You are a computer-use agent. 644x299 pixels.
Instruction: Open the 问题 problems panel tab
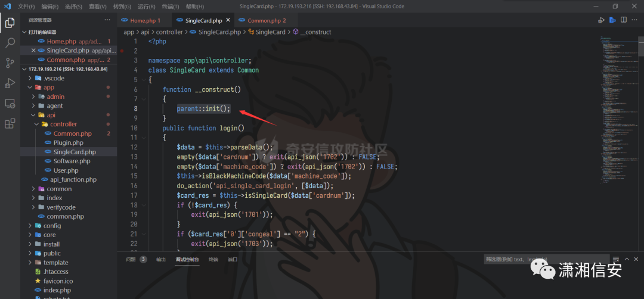[135, 259]
